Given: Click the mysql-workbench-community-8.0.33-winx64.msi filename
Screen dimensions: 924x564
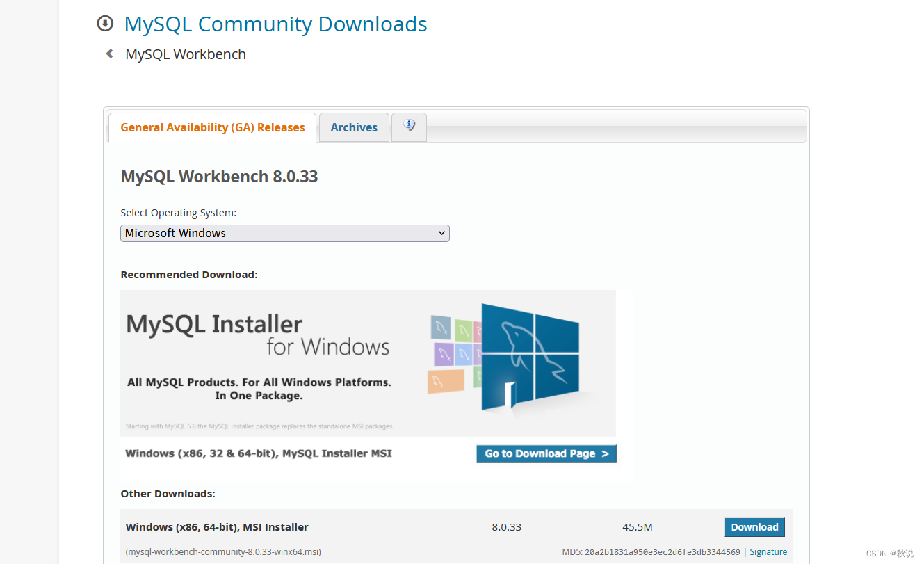Looking at the screenshot, I should tap(223, 552).
